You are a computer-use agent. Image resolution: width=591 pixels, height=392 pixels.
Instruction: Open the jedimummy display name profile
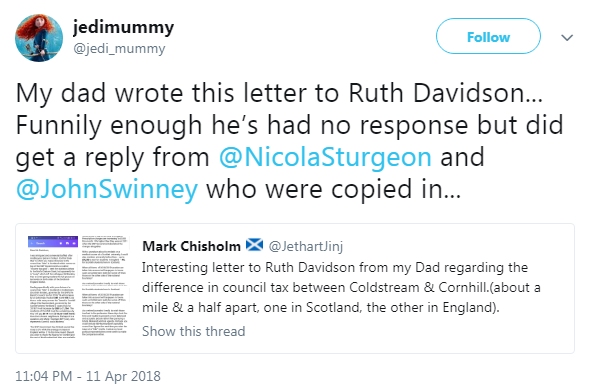coord(123,28)
